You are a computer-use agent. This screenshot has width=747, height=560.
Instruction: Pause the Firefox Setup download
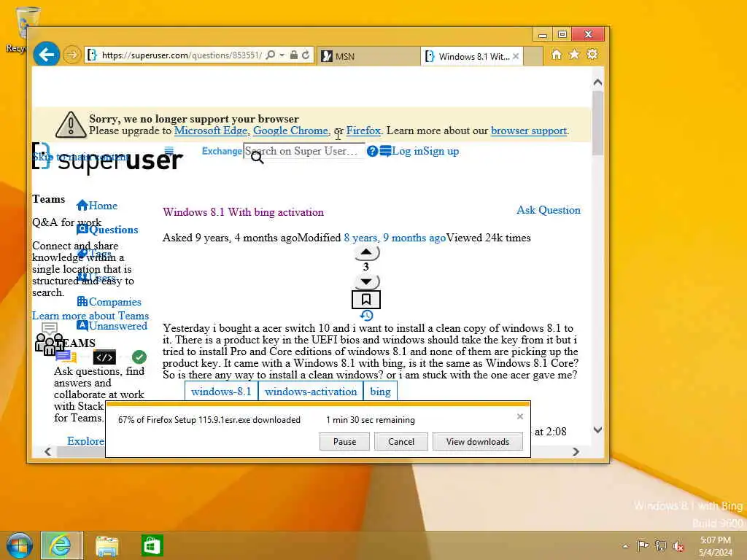click(344, 441)
